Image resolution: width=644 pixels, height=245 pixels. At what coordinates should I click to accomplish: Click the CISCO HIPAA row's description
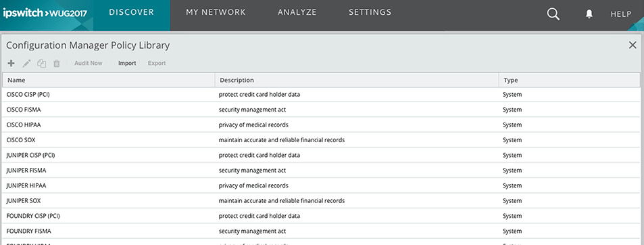coord(253,125)
